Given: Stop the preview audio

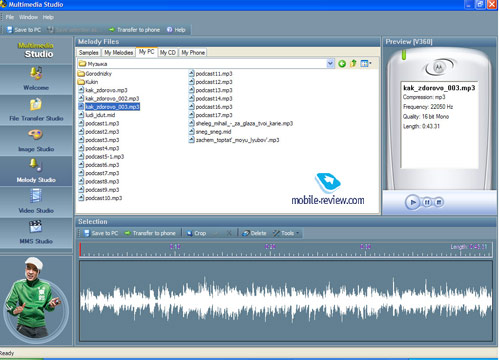Looking at the screenshot, I should point(439,202).
